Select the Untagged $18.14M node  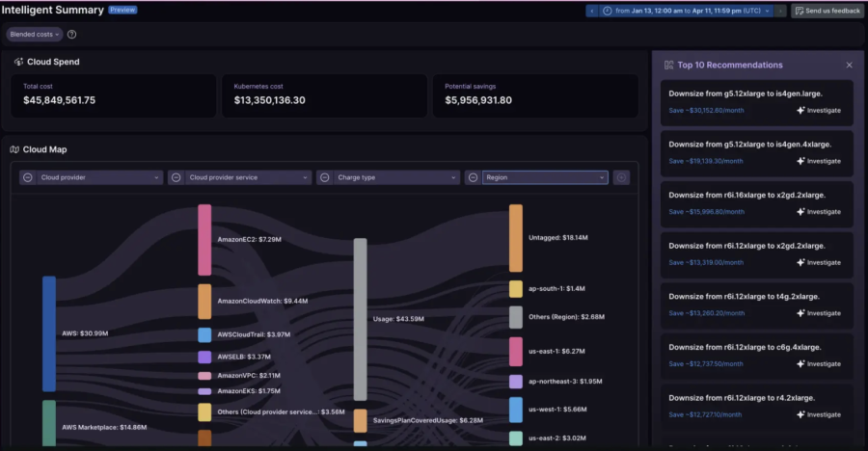(x=516, y=238)
